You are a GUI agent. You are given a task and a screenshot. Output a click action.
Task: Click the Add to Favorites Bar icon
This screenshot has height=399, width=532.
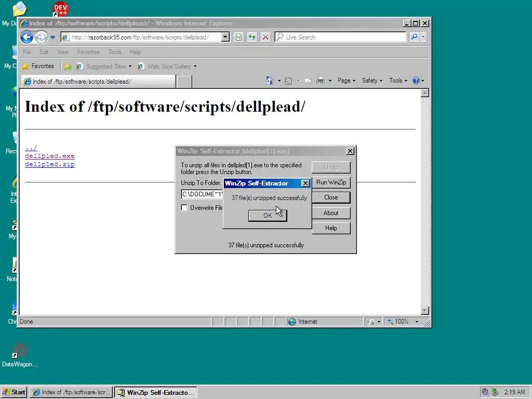(x=68, y=66)
